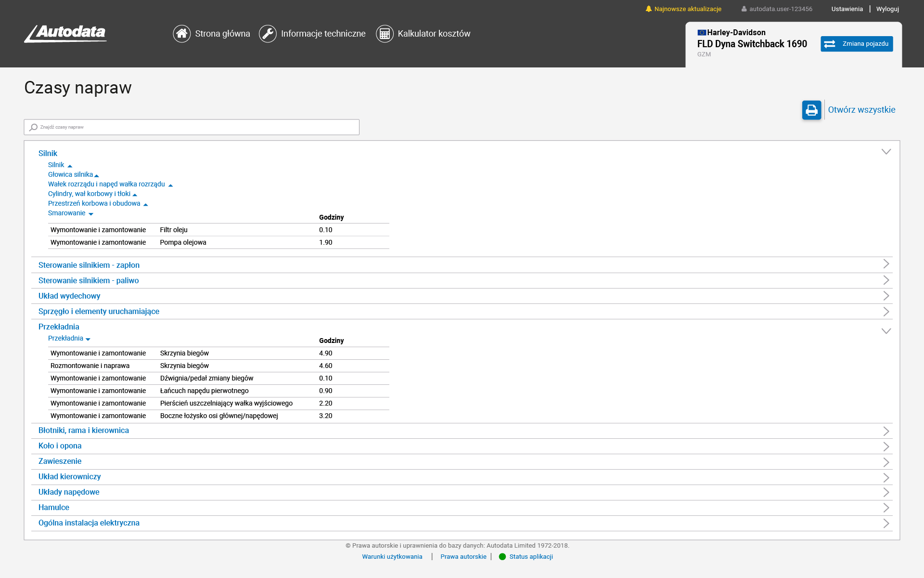The height and width of the screenshot is (578, 924).
Task: Click the home icon for Strona główna
Action: [x=182, y=34]
